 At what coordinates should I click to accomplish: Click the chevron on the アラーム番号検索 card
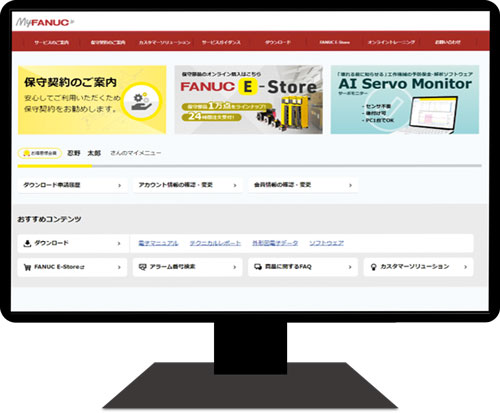[x=235, y=267]
